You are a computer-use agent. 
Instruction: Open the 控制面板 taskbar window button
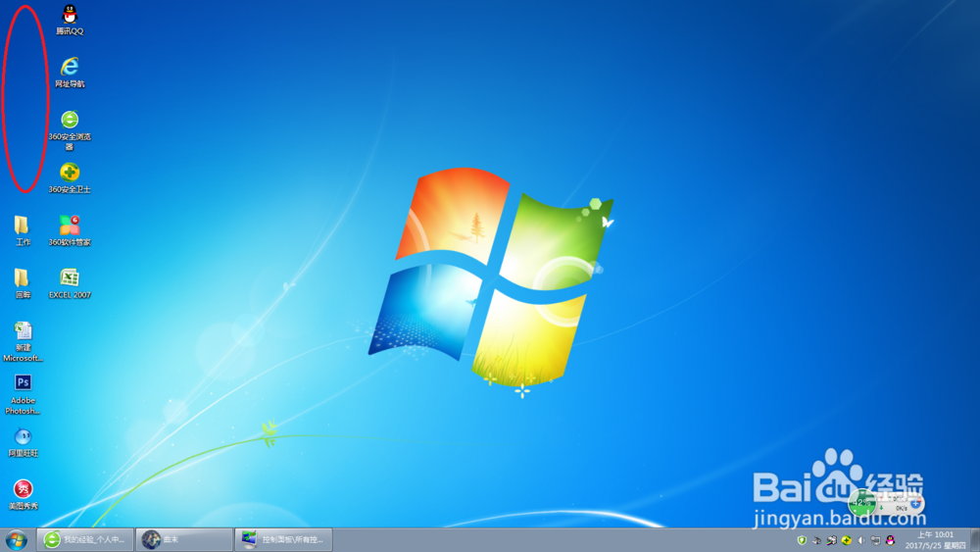pyautogui.click(x=284, y=539)
